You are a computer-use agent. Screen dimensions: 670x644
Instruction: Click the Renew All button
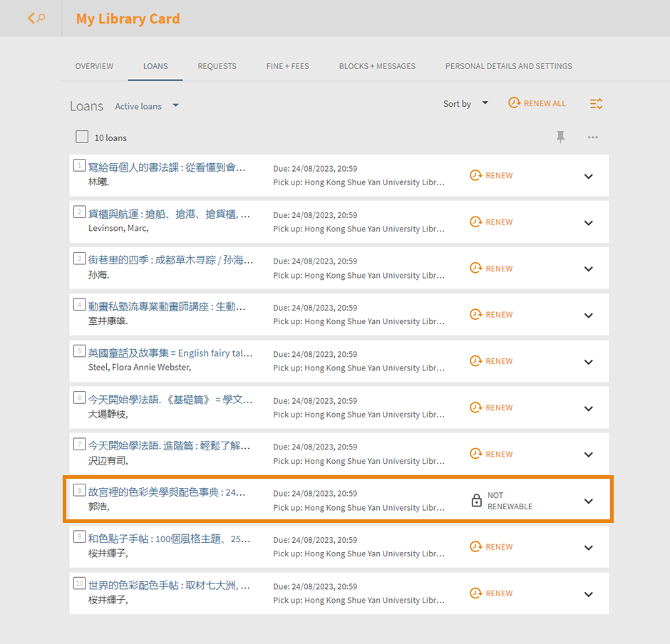[537, 104]
